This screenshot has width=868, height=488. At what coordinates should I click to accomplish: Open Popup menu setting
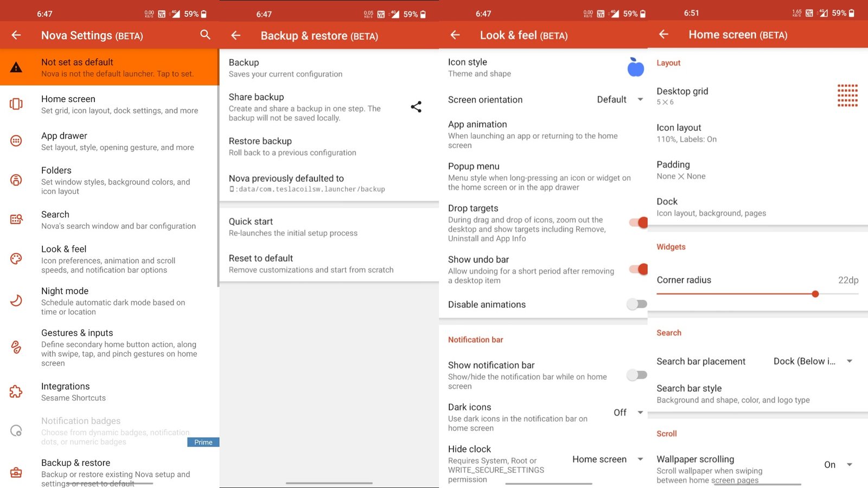coord(543,176)
